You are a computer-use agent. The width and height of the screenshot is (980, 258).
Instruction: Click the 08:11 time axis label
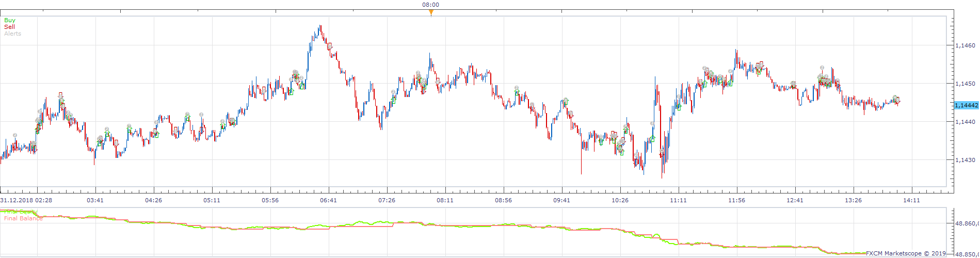tap(445, 200)
